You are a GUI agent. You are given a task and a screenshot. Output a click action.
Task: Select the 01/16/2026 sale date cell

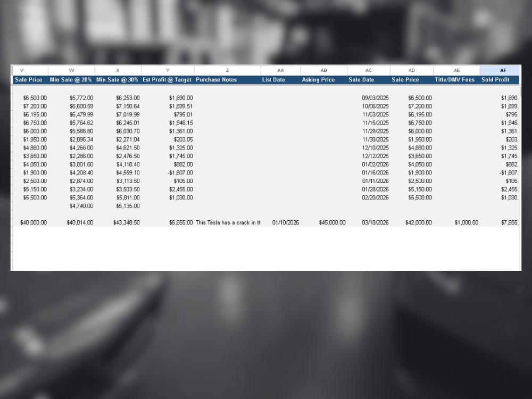pos(369,173)
